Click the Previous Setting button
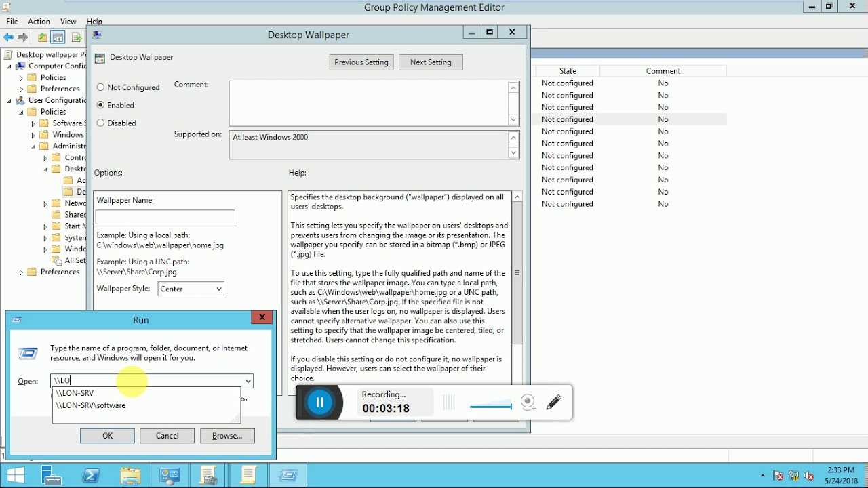868x488 pixels. pyautogui.click(x=361, y=62)
